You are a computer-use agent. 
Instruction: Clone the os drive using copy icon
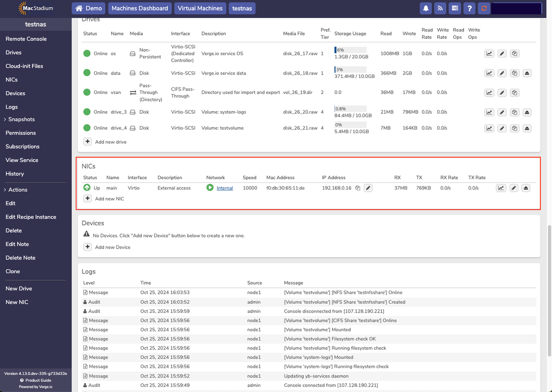tap(514, 54)
